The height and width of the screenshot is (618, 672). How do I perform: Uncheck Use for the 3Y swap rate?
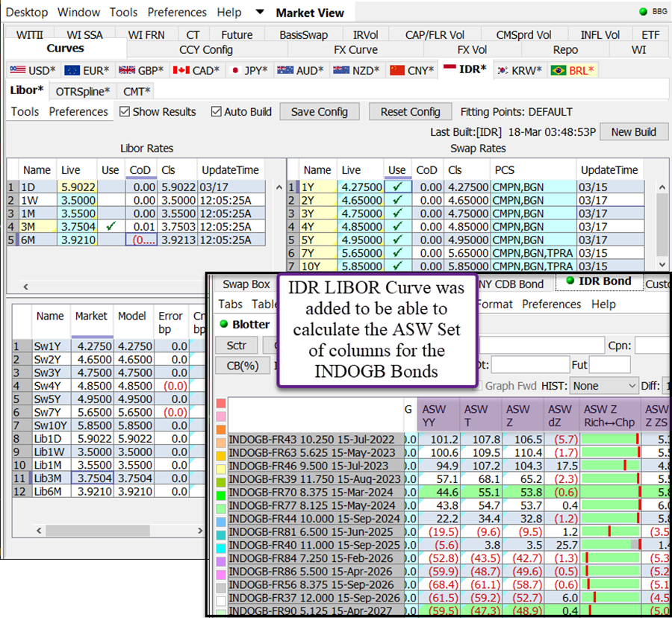398,213
